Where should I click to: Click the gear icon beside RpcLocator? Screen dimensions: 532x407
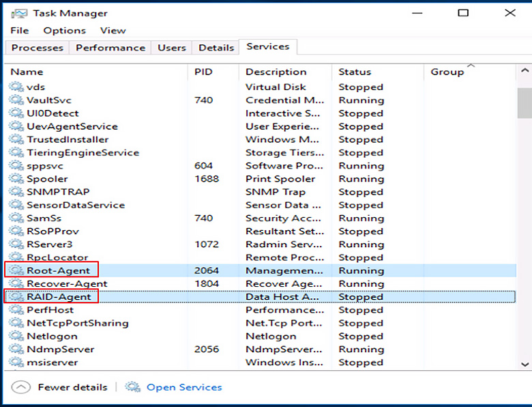[16, 257]
